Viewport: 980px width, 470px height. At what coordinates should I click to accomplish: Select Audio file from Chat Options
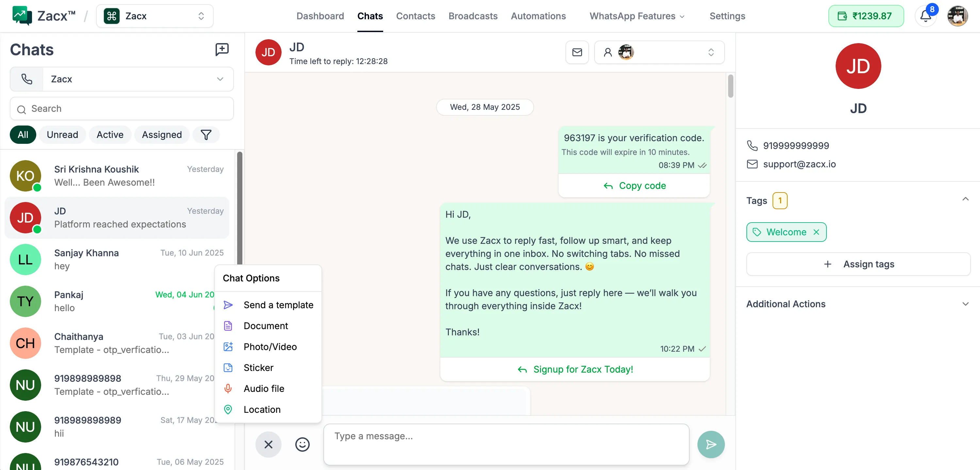click(x=264, y=389)
